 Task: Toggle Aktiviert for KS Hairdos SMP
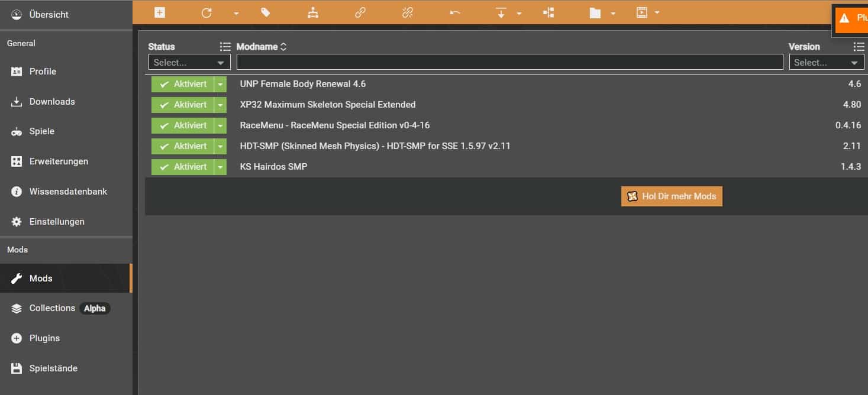(x=182, y=167)
